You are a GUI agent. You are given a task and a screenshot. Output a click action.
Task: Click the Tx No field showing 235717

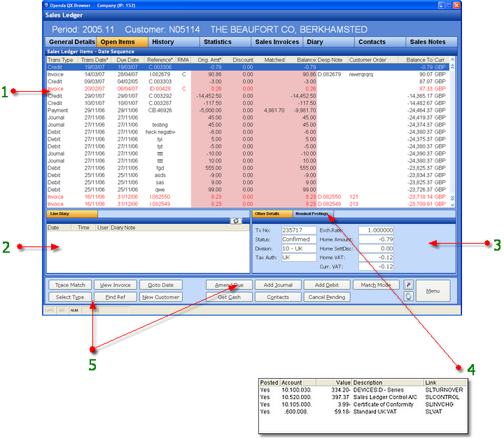pyautogui.click(x=299, y=230)
